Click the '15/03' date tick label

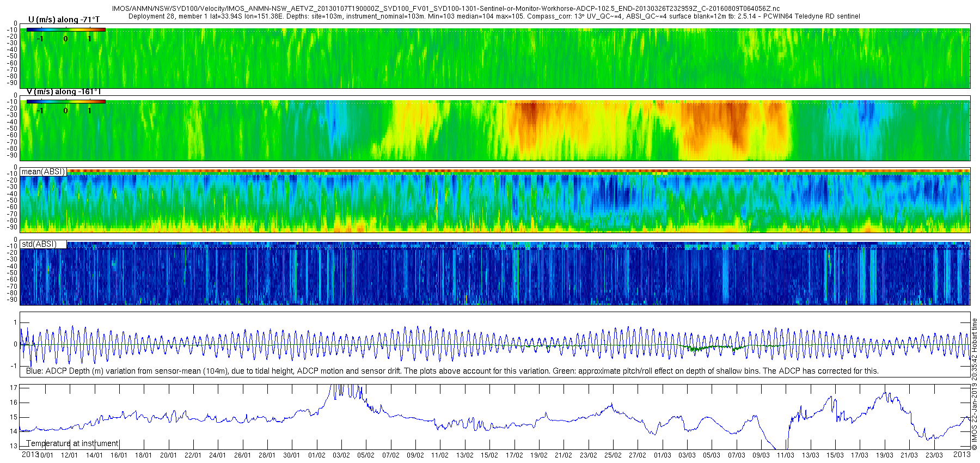click(835, 455)
